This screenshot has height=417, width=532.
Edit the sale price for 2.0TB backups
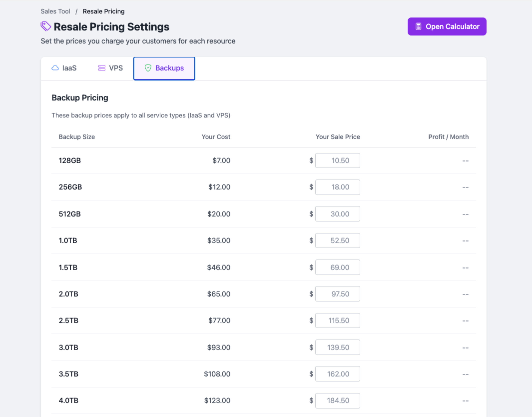point(337,294)
